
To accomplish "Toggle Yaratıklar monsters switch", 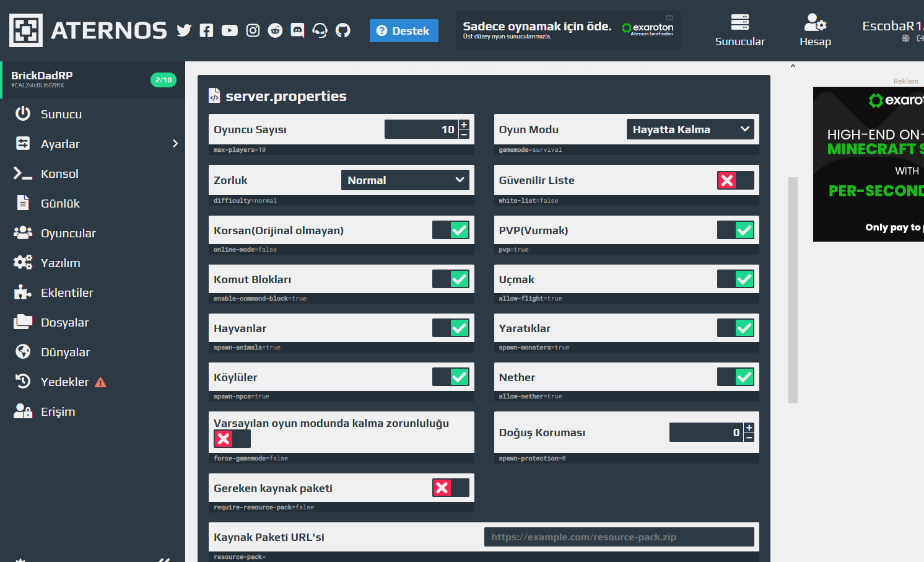I will pyautogui.click(x=736, y=328).
